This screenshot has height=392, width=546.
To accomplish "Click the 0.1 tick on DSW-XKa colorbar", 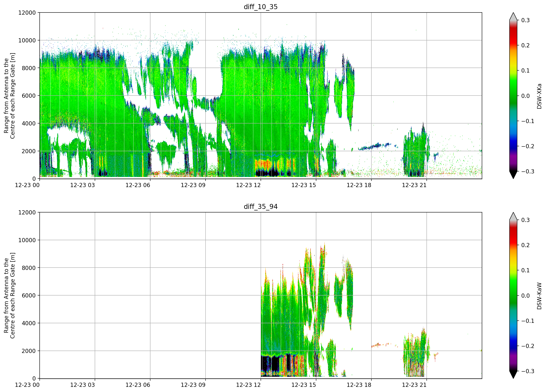I will [525, 71].
